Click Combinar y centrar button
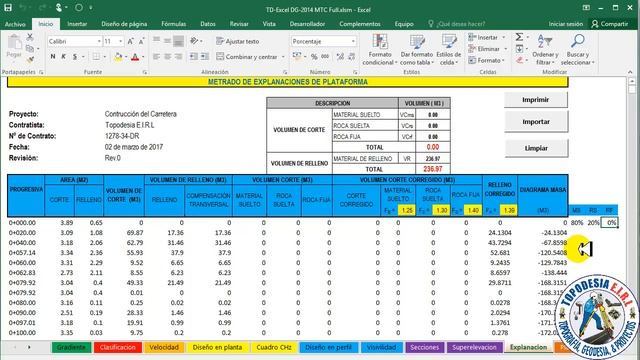 247,57
